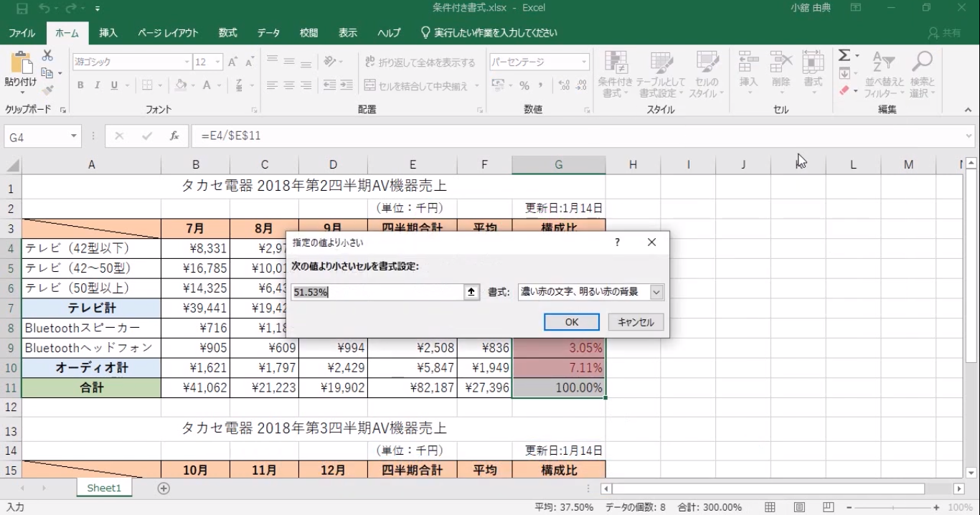Screen dimensions: 980x515
Task: Open the パーセンテージ number format dropdown
Action: pyautogui.click(x=584, y=62)
